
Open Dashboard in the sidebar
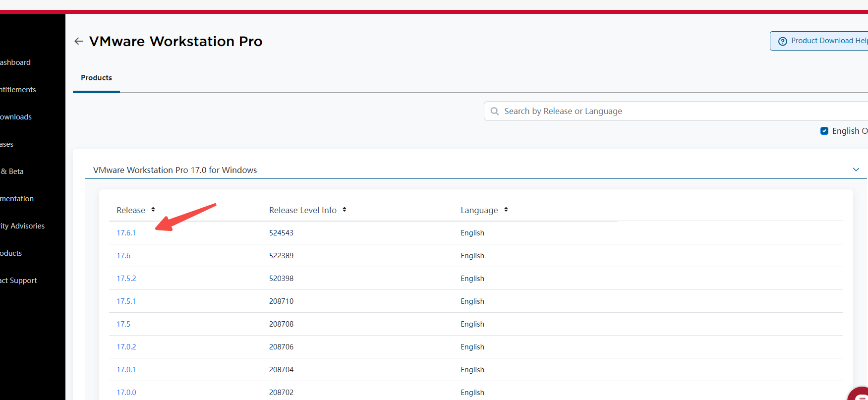(15, 62)
